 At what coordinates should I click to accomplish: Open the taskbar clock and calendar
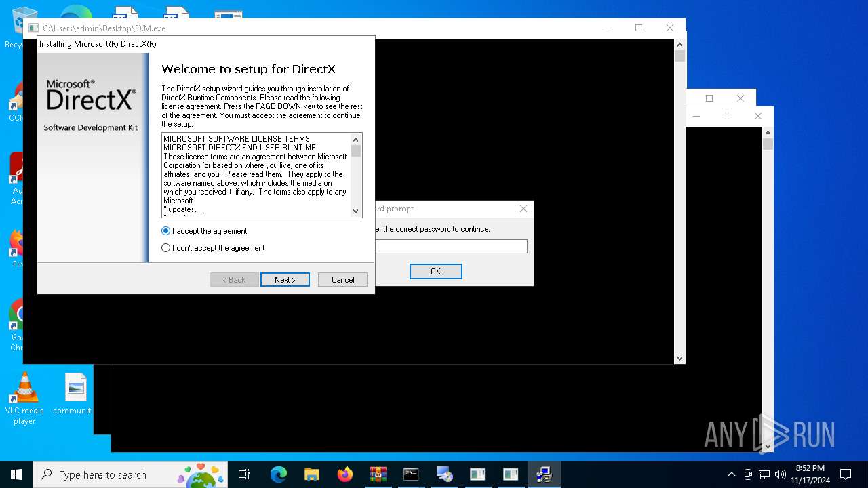810,474
